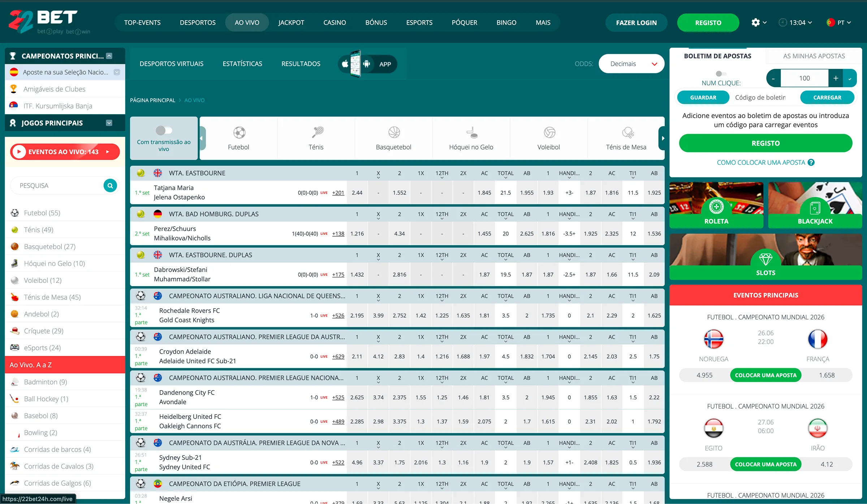Decrease stake with minus button
Screen dimensions: 867x504
click(x=773, y=78)
